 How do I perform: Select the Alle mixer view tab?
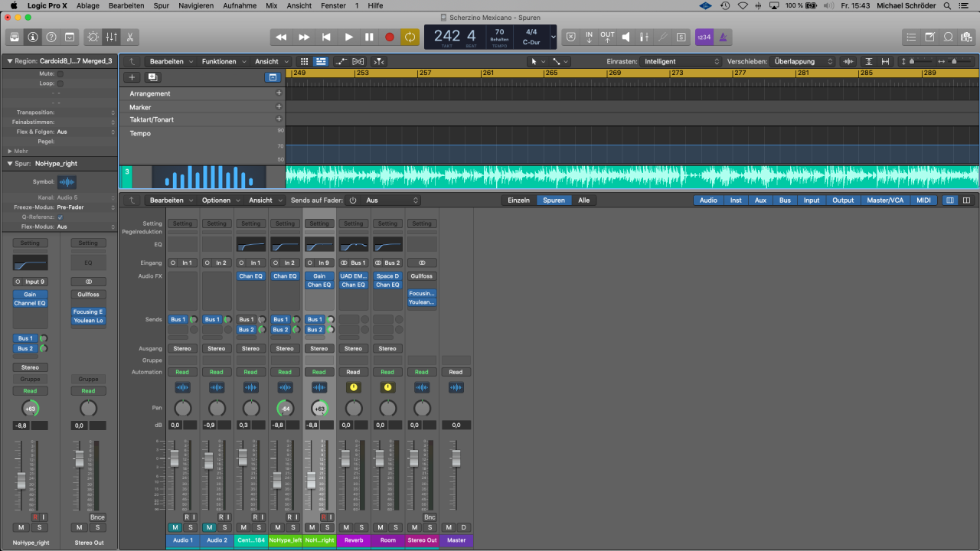tap(583, 201)
